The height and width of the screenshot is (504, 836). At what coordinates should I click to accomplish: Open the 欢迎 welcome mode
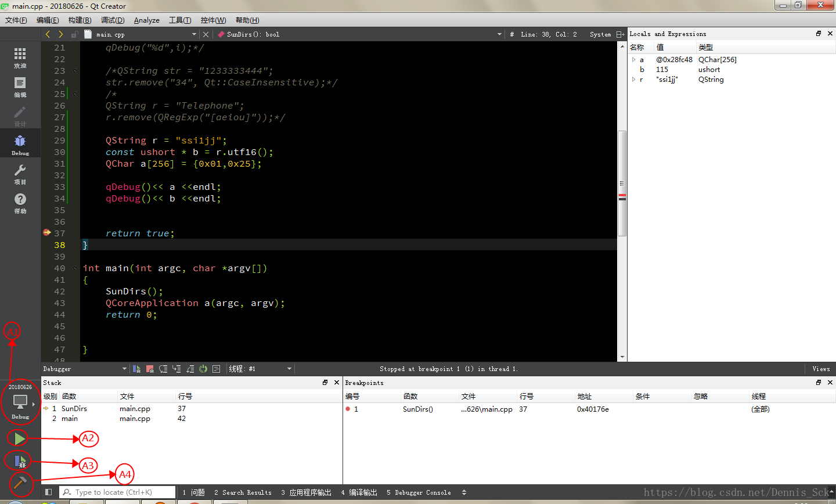point(20,58)
